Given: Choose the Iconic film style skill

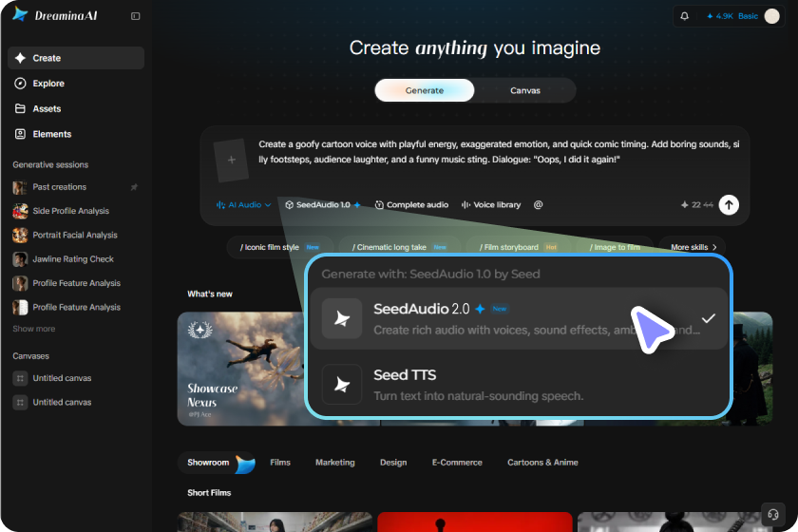Looking at the screenshot, I should [280, 247].
